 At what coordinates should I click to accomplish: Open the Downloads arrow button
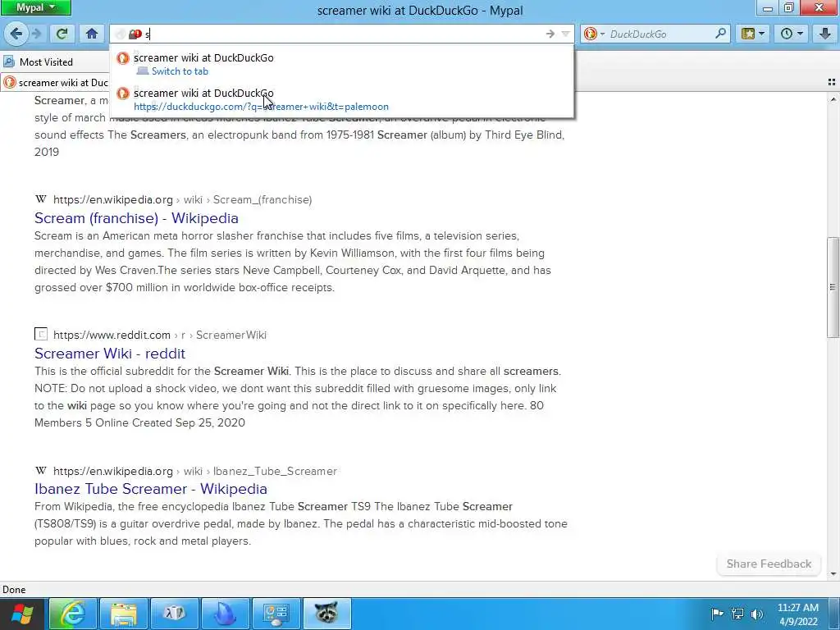825,34
